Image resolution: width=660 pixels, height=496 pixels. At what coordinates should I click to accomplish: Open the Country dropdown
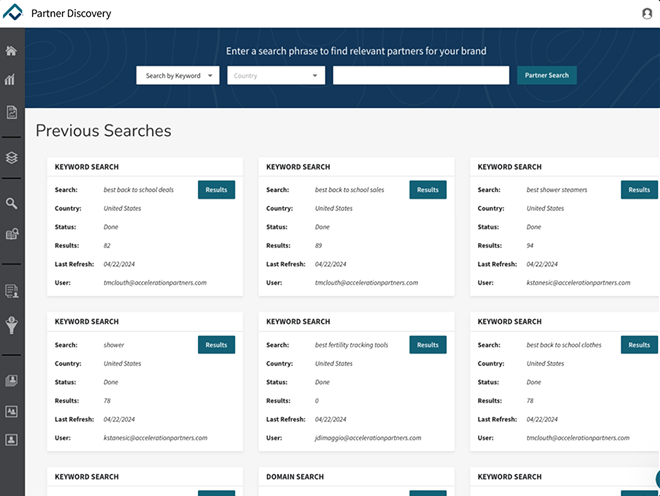(x=276, y=75)
